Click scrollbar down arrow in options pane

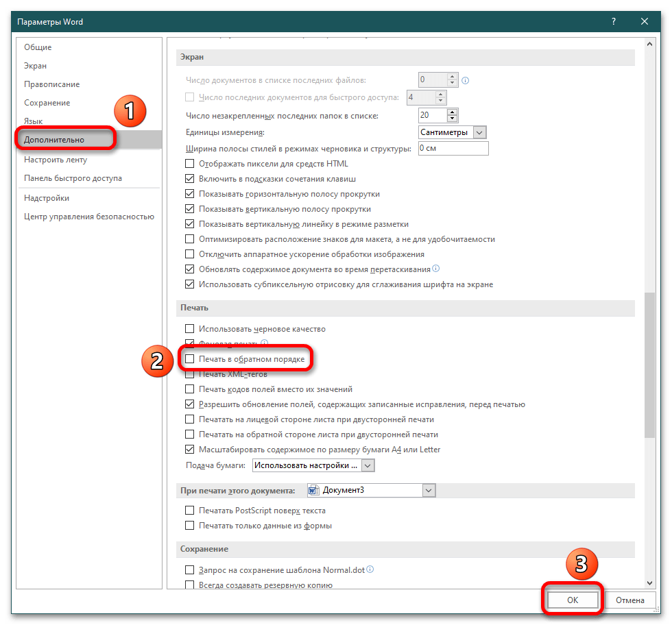(x=650, y=583)
